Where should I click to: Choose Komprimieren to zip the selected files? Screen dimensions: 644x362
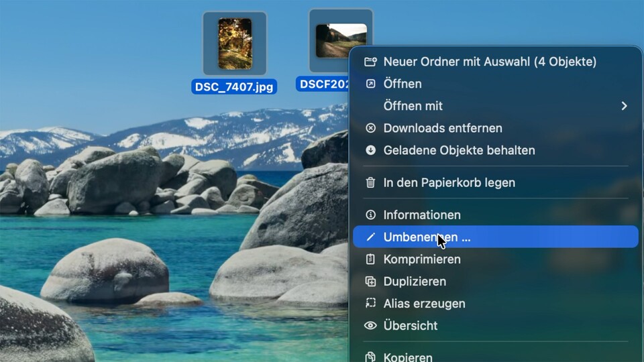pos(421,259)
